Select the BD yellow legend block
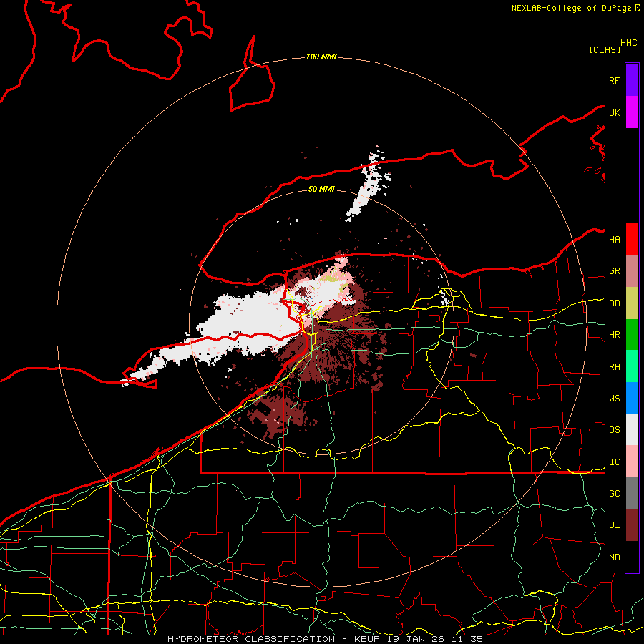644x644 pixels. click(x=632, y=303)
